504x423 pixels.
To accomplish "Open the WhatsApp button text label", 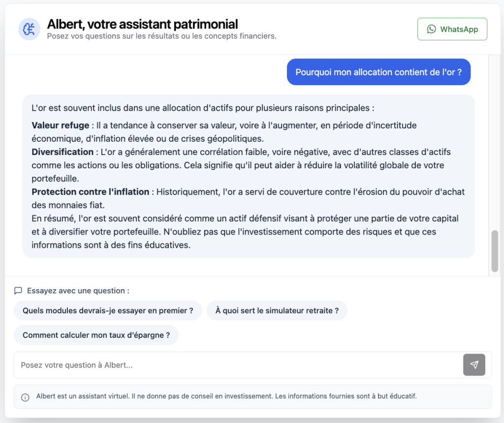I will tap(459, 29).
